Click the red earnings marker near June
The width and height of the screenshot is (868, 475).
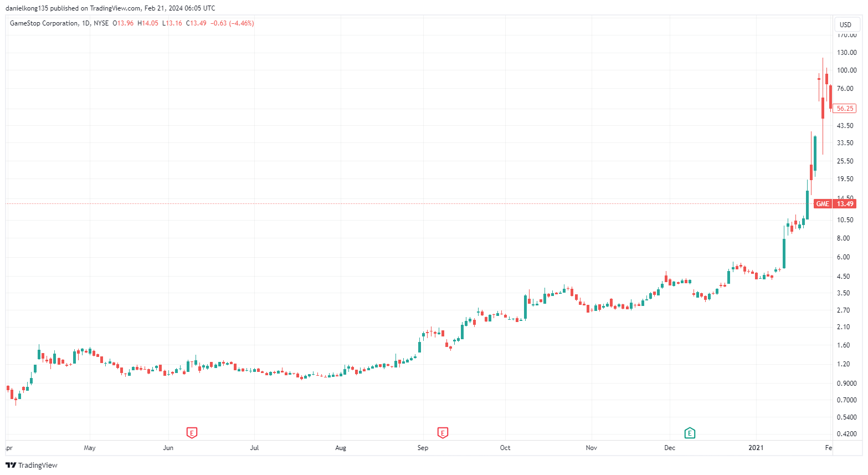coord(192,433)
